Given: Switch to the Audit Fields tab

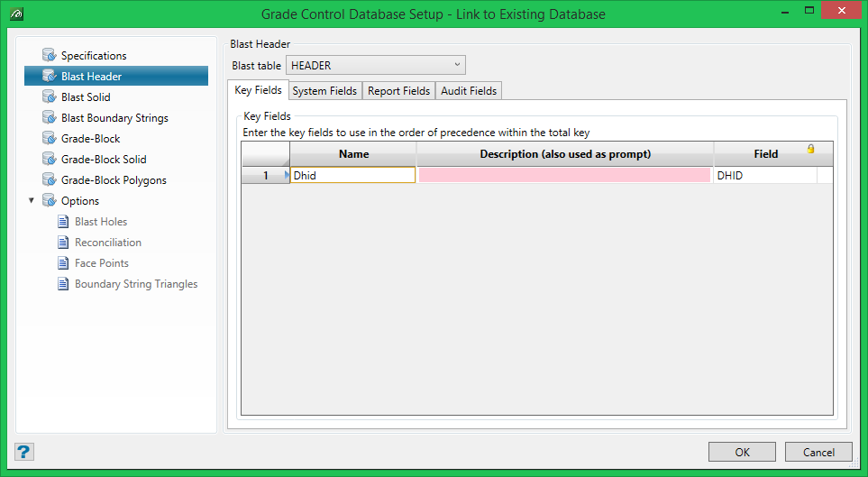Looking at the screenshot, I should (x=469, y=91).
